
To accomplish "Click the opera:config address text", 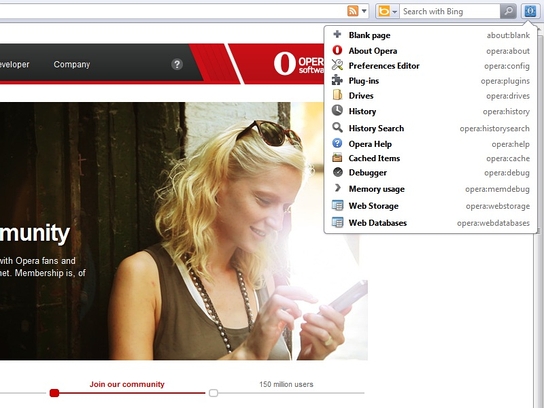I will [507, 66].
